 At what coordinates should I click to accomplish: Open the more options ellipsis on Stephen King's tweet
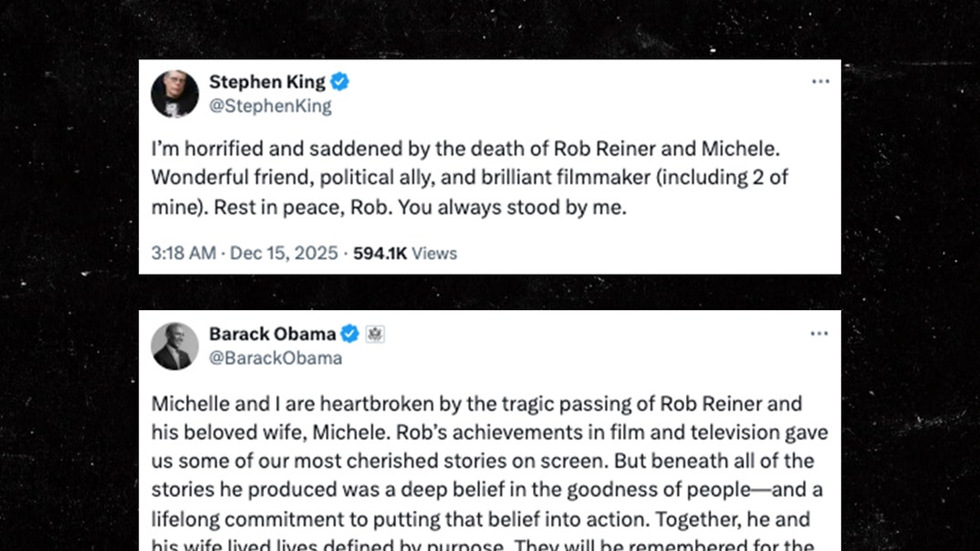tap(820, 80)
